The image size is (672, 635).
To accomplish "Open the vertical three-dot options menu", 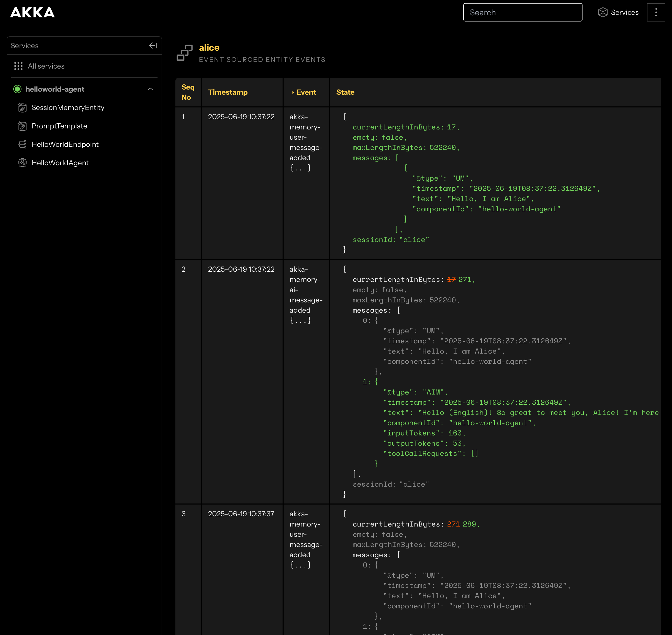I will pyautogui.click(x=656, y=13).
